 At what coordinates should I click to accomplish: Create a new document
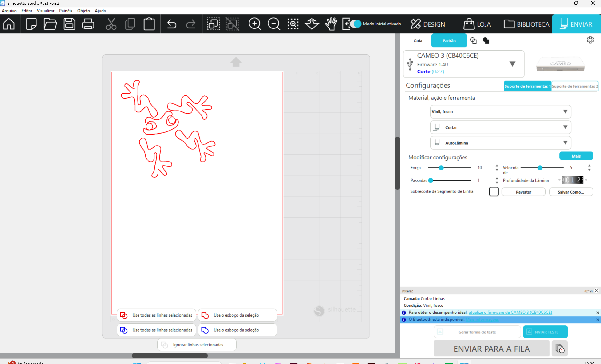(31, 24)
